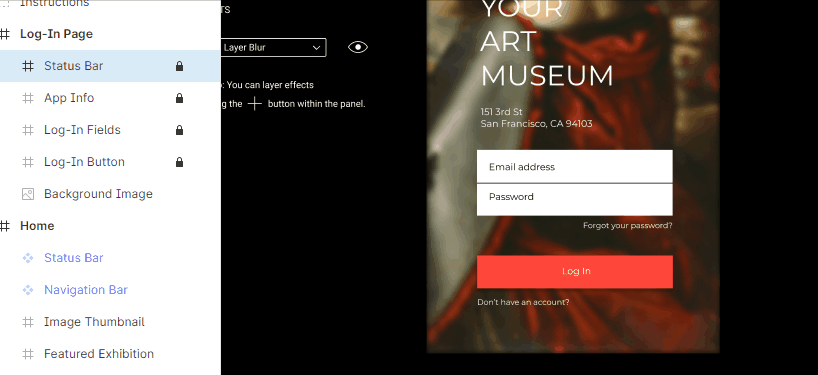This screenshot has height=375, width=818.
Task: Click Don't have an account? link
Action: pos(523,303)
